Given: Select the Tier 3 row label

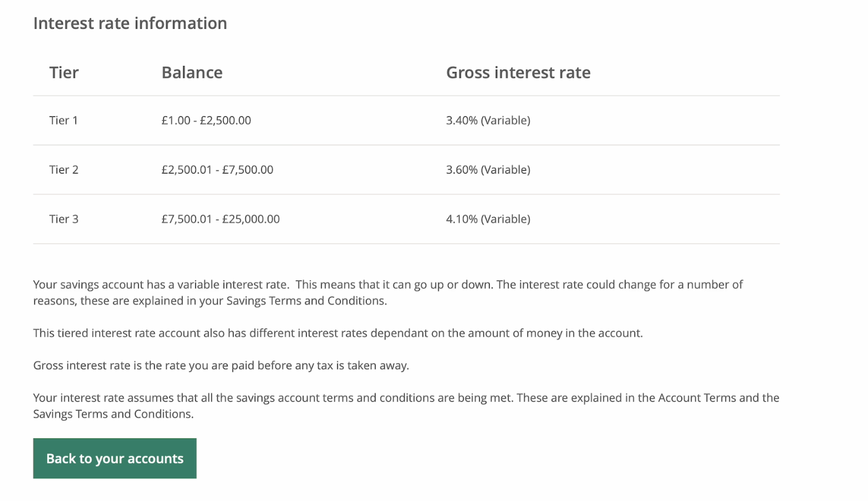Looking at the screenshot, I should click(64, 219).
